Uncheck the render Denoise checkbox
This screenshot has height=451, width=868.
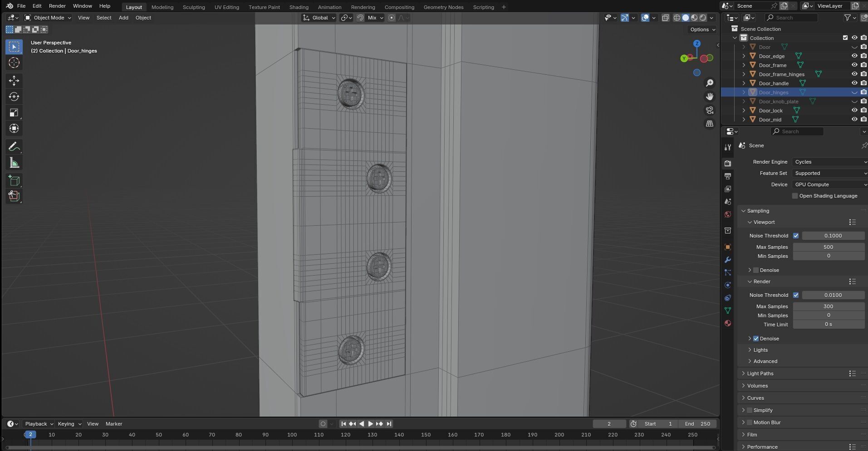click(x=756, y=339)
